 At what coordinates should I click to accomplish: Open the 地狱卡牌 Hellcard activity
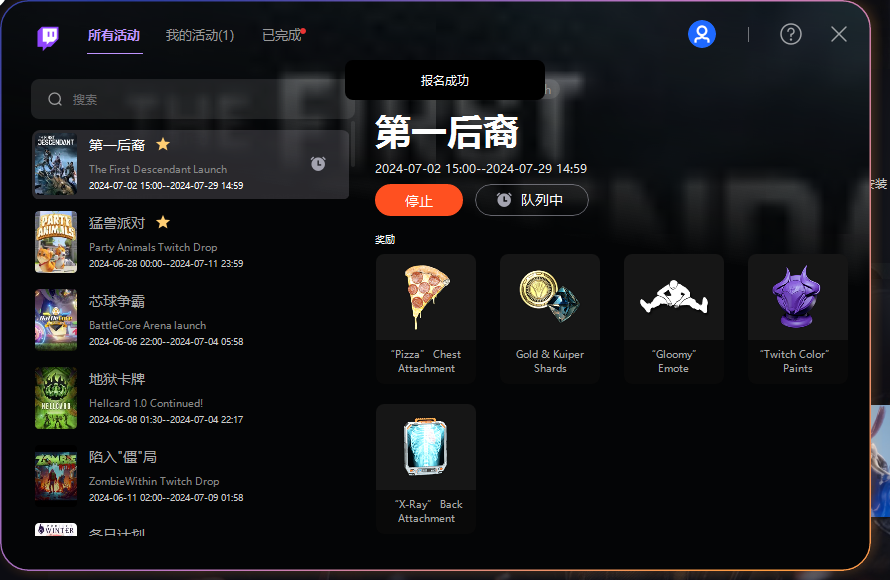(x=191, y=398)
